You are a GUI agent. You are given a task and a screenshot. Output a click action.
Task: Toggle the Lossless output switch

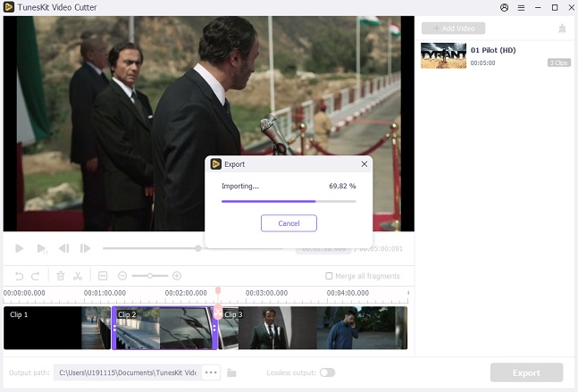[x=327, y=372]
